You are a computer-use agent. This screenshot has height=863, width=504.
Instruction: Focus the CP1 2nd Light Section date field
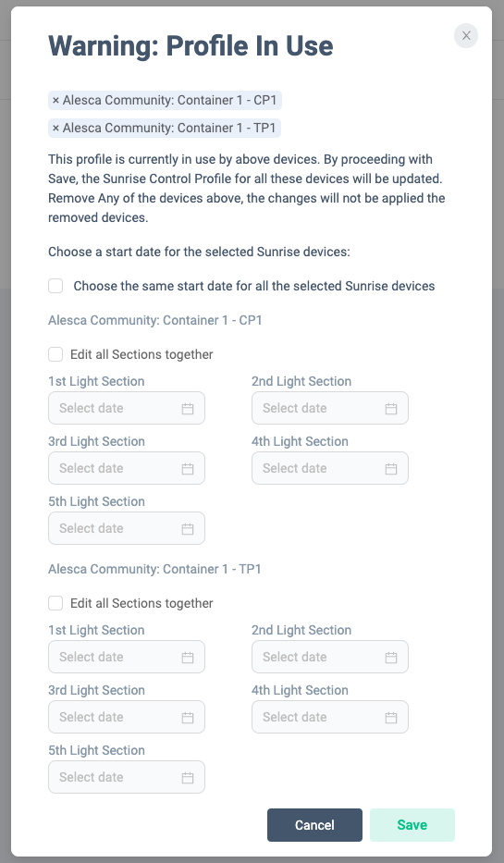(330, 408)
